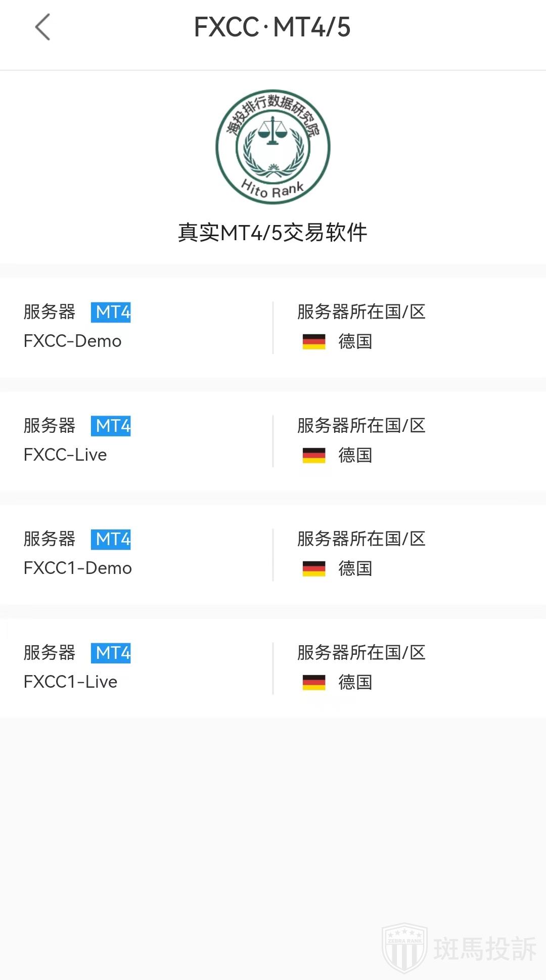Tap the FXCC·MT4/5 page title

pos(272,27)
